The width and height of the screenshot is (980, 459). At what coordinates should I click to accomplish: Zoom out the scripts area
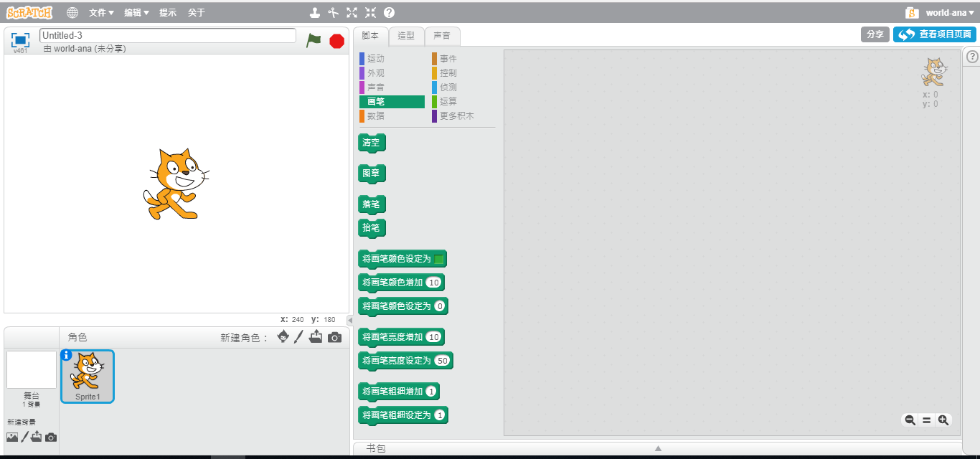[910, 420]
